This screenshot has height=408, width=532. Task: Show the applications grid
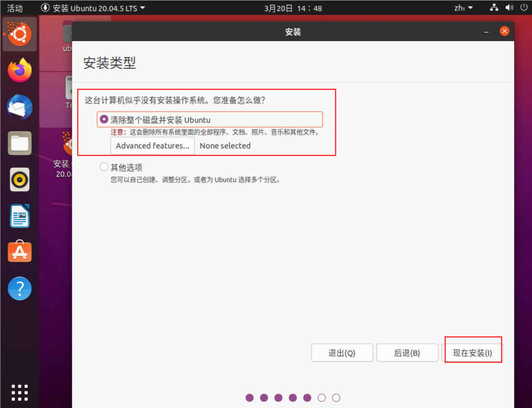20,393
